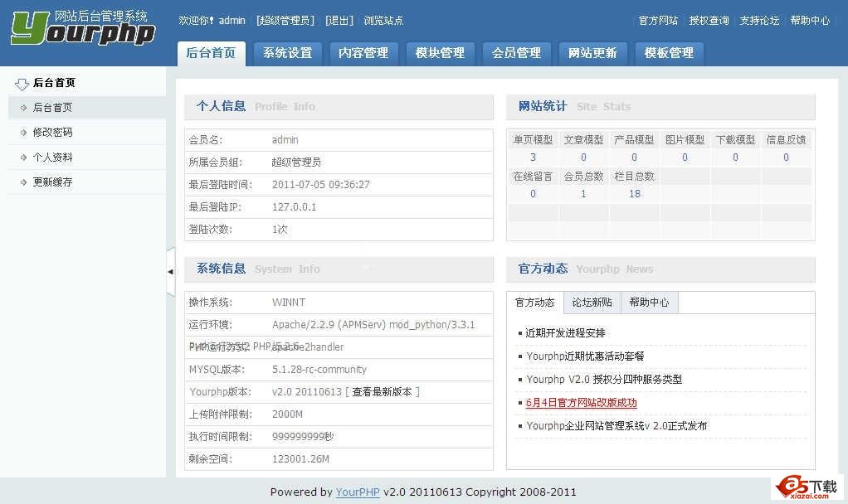Switch to the 系统设置 tab
This screenshot has width=848, height=504.
[287, 52]
